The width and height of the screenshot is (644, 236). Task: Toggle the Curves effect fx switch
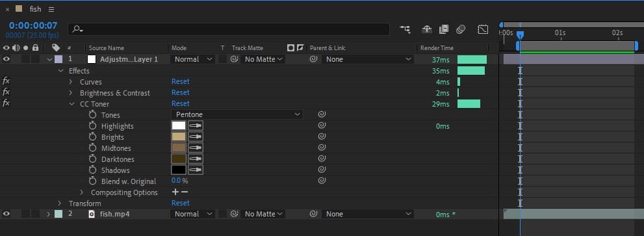click(x=6, y=81)
